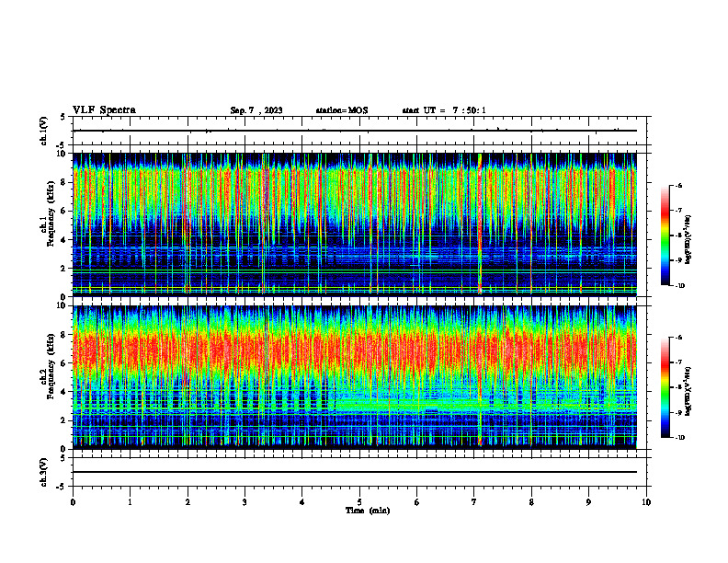
Task: Click the "2" kHz tick on ch.2 frequency axis
Action: pos(63,420)
